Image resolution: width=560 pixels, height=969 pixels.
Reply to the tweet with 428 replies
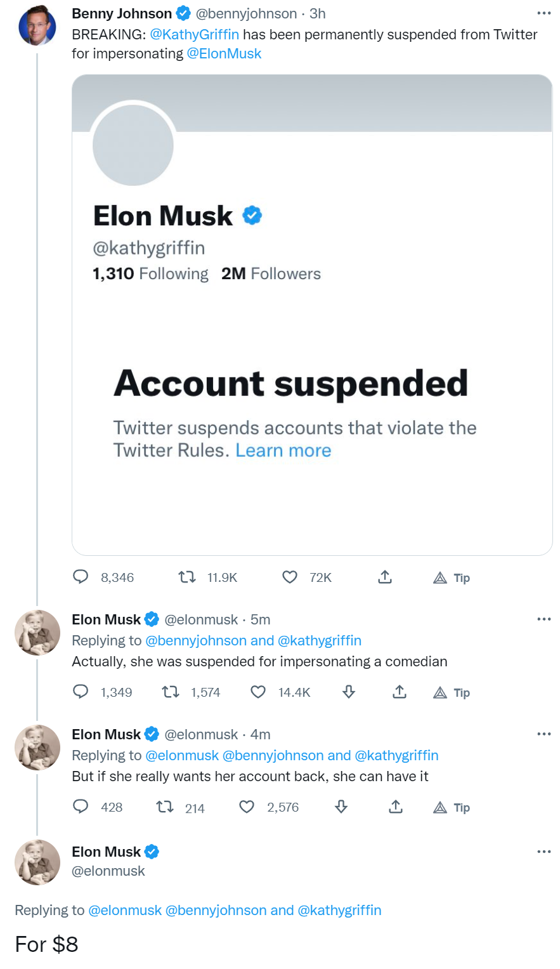[81, 807]
